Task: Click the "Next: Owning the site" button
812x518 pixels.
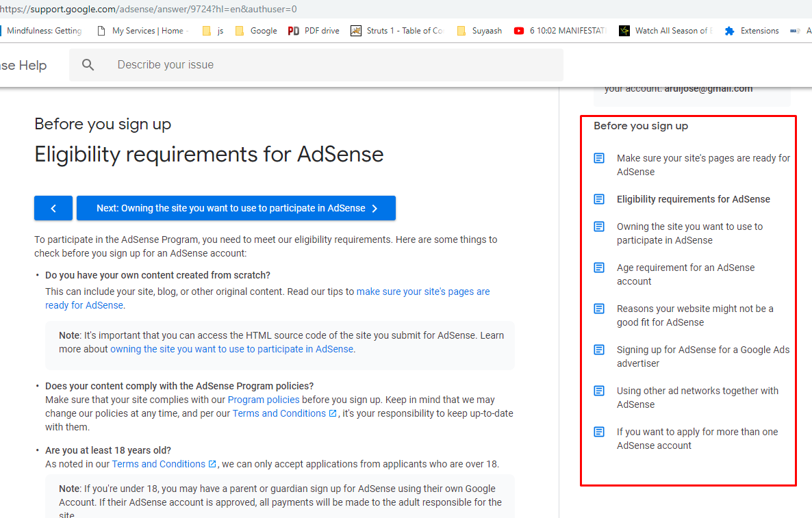Action: [x=236, y=208]
